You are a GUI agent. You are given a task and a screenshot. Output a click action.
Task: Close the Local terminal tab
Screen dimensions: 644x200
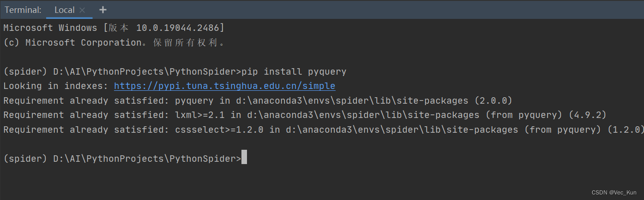[x=82, y=10]
